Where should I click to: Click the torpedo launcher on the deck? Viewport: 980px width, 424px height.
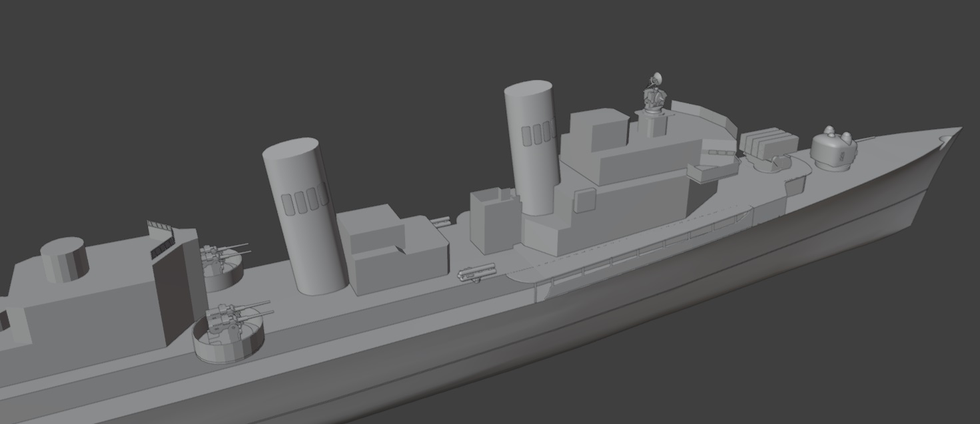coord(477,274)
